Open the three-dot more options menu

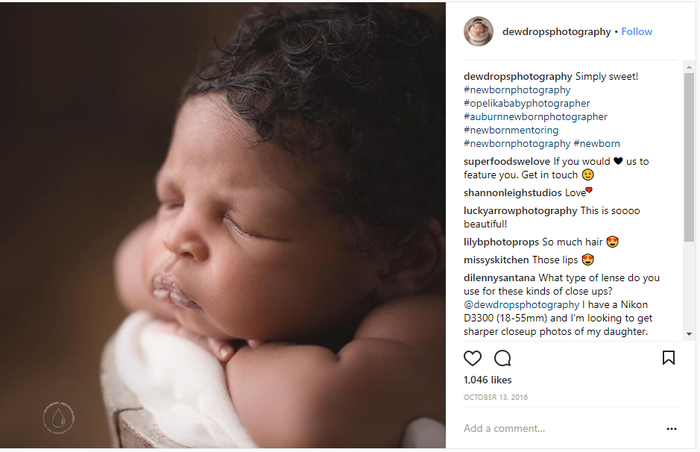pyautogui.click(x=671, y=429)
